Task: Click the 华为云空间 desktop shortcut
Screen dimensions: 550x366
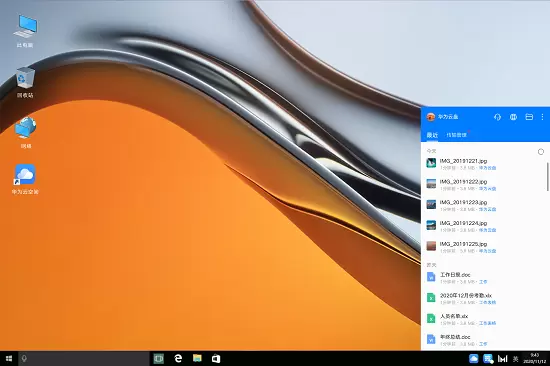Action: (25, 179)
